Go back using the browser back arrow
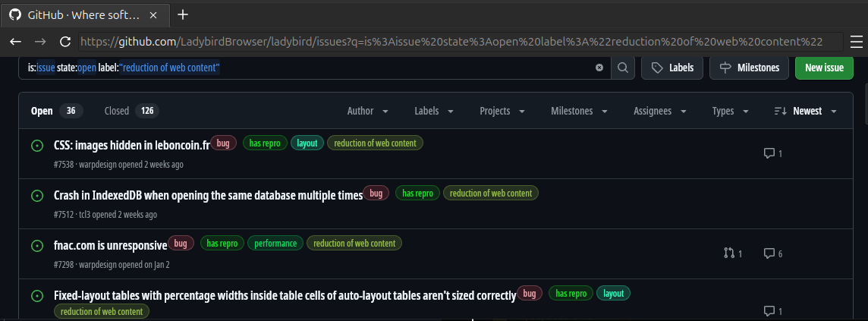The image size is (868, 321). click(16, 42)
